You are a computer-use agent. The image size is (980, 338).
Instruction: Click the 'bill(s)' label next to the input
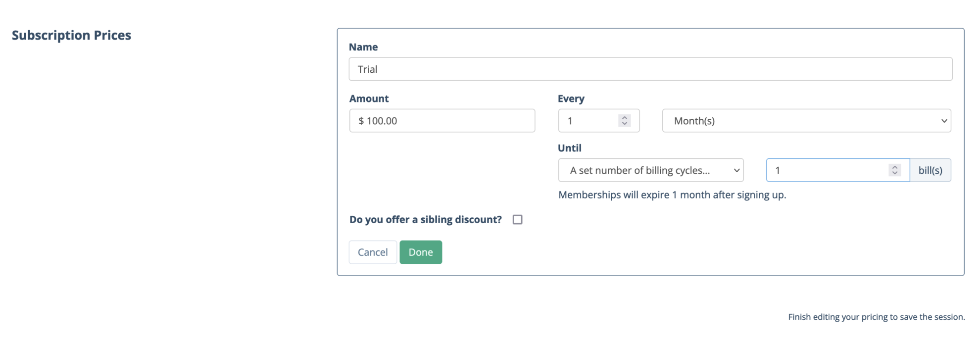click(x=930, y=170)
